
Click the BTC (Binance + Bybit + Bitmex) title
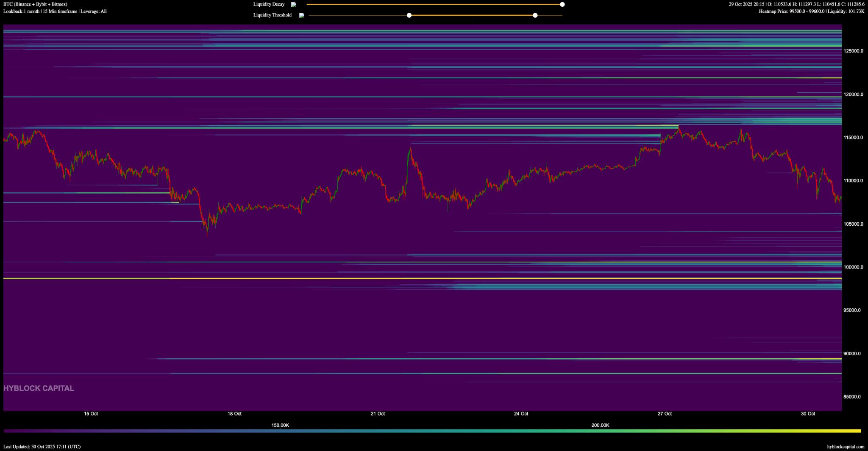tap(35, 4)
